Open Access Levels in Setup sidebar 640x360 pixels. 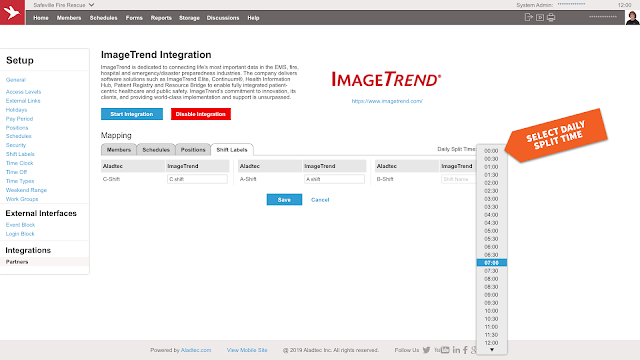[23, 92]
